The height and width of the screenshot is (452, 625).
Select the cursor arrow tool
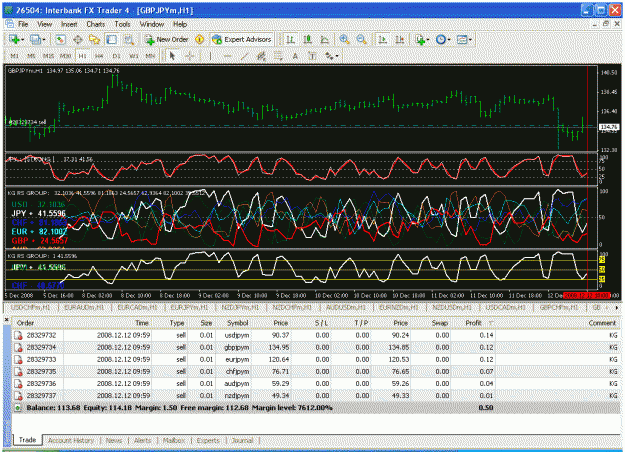coord(172,56)
